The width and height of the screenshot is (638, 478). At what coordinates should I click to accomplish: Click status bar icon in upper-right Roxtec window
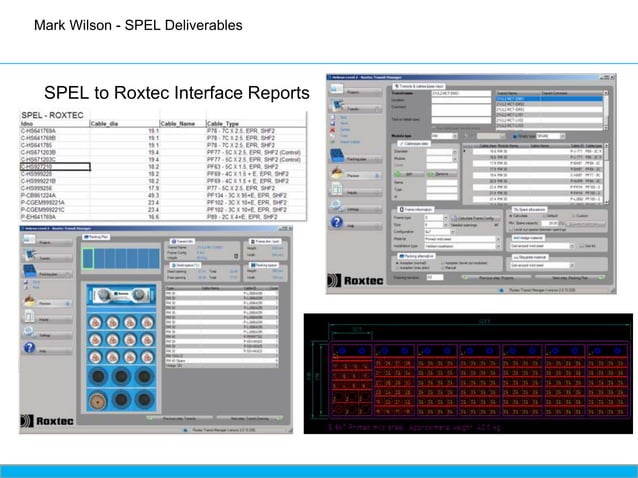click(x=501, y=290)
